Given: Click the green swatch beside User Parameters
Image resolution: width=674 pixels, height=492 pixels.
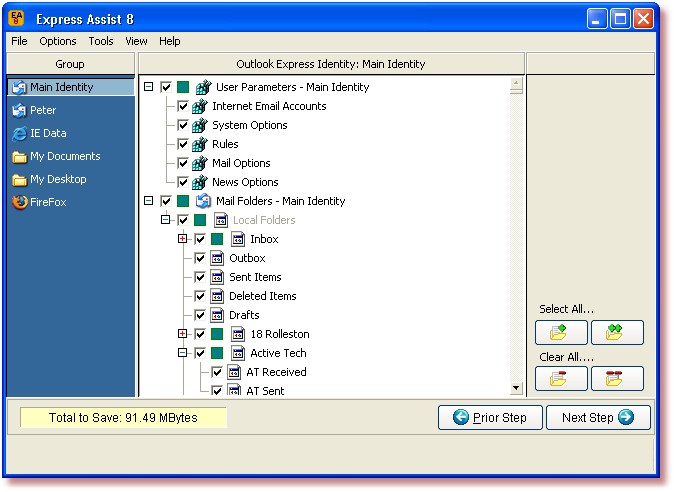Looking at the screenshot, I should click(x=183, y=87).
